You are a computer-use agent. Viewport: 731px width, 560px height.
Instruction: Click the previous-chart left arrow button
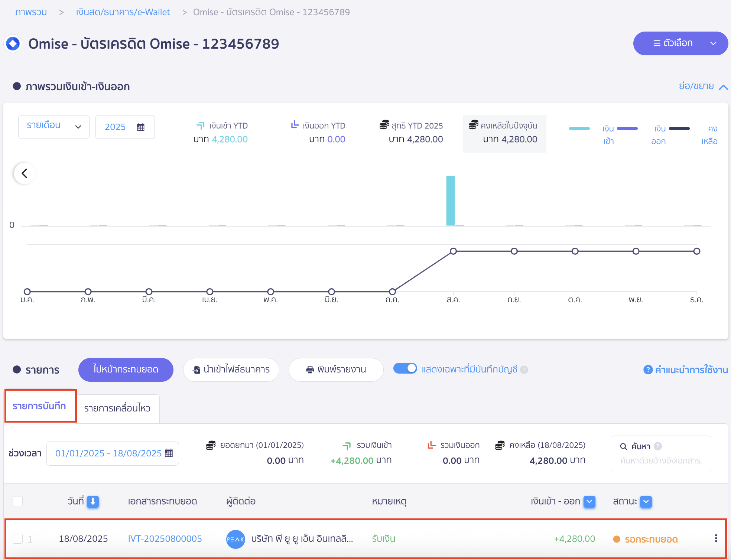click(x=25, y=173)
